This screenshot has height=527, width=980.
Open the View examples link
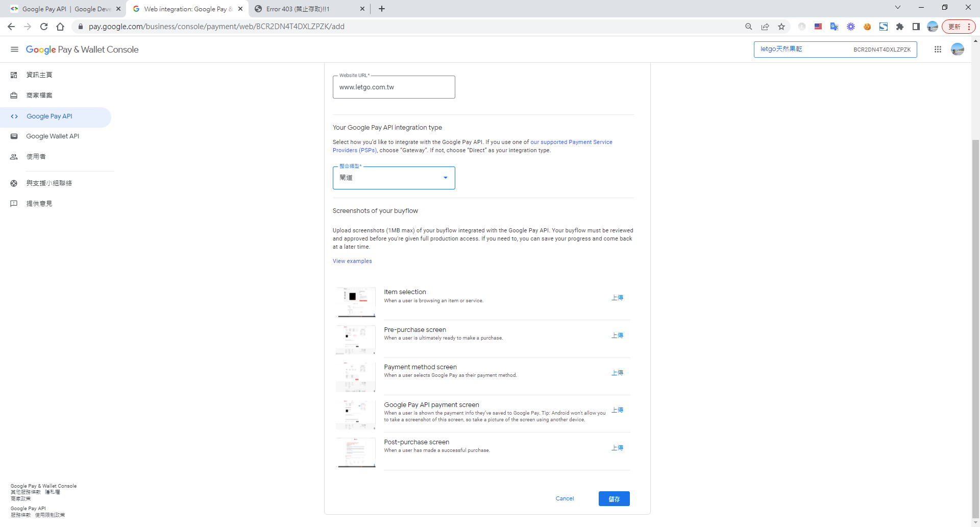tap(352, 261)
